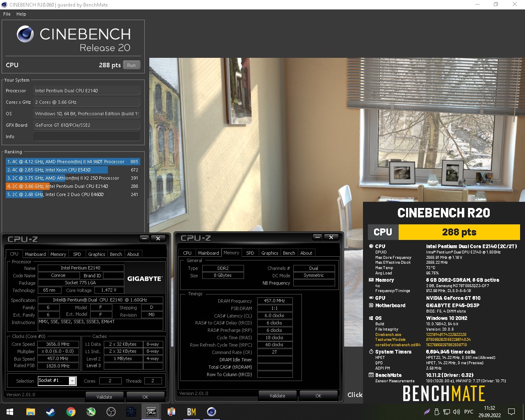The height and width of the screenshot is (420, 525).
Task: Click Validate in right CPU-Z window
Action: point(277,395)
